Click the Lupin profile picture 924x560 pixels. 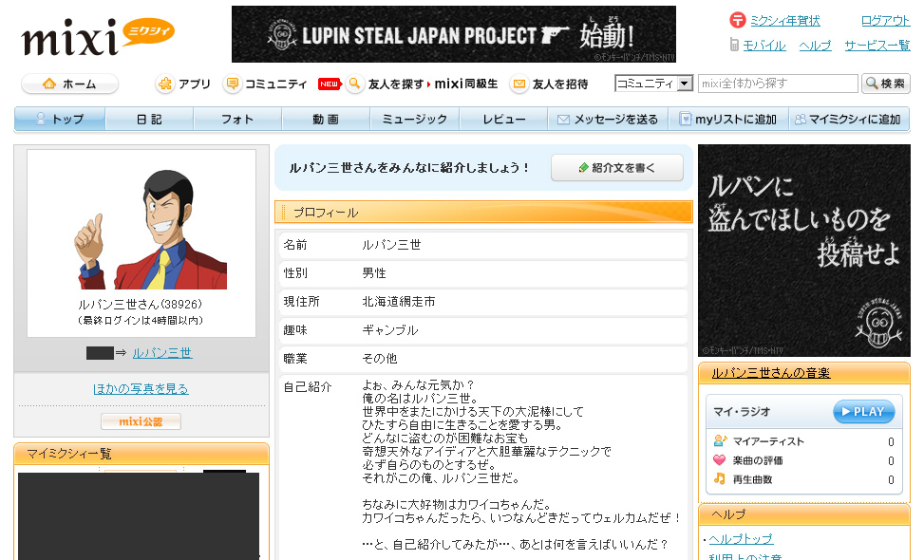pyautogui.click(x=152, y=230)
